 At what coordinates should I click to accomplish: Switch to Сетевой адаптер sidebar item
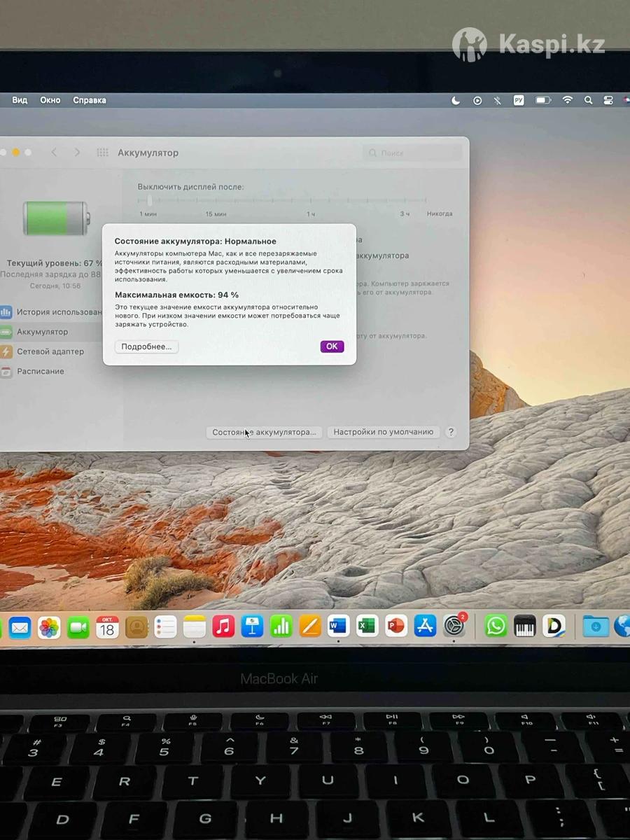pos(50,351)
